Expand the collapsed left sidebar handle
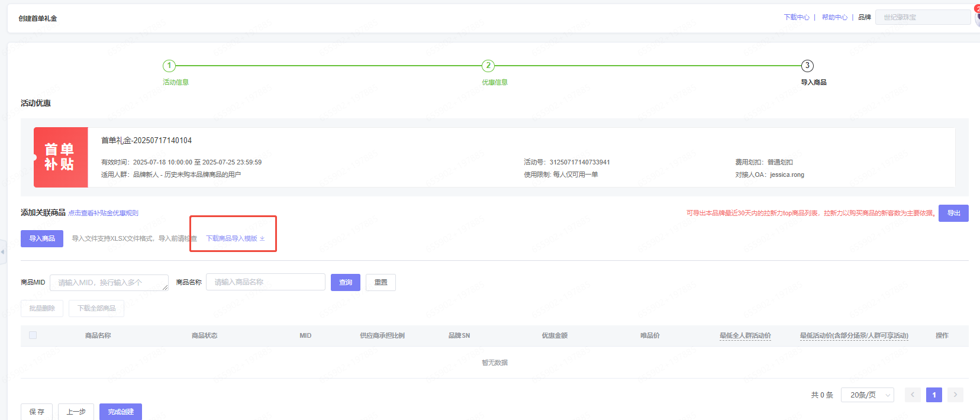Image resolution: width=980 pixels, height=420 pixels. tap(3, 251)
